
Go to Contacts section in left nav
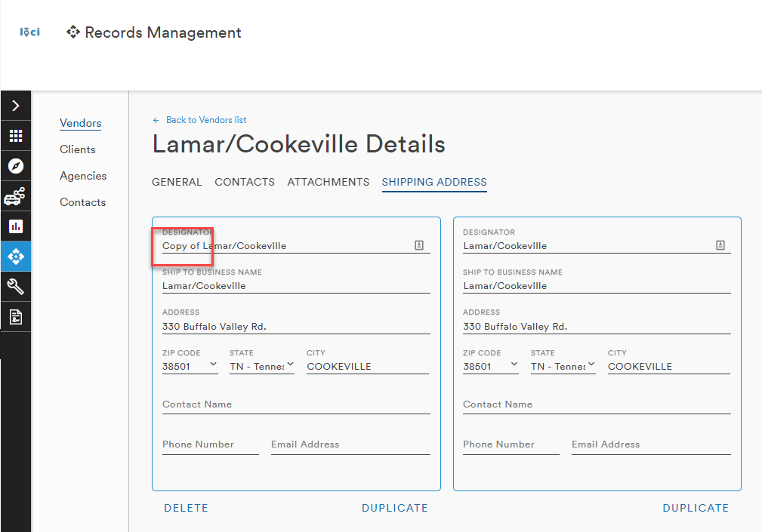point(82,202)
